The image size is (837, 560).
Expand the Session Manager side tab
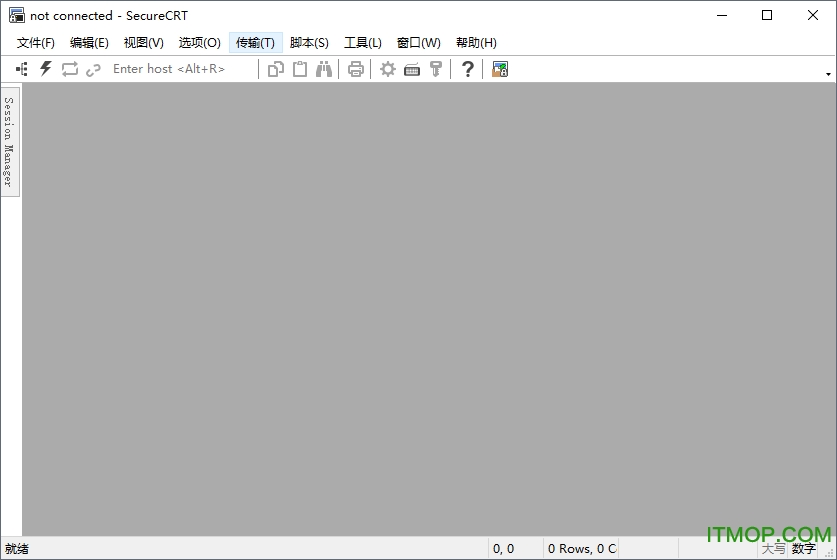point(10,141)
